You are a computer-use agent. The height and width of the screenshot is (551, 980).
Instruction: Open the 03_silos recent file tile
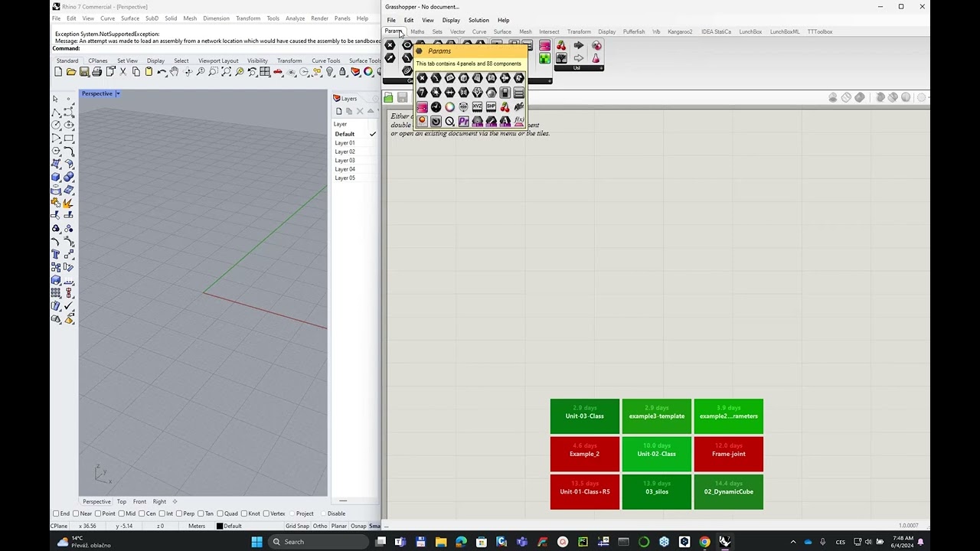657,491
